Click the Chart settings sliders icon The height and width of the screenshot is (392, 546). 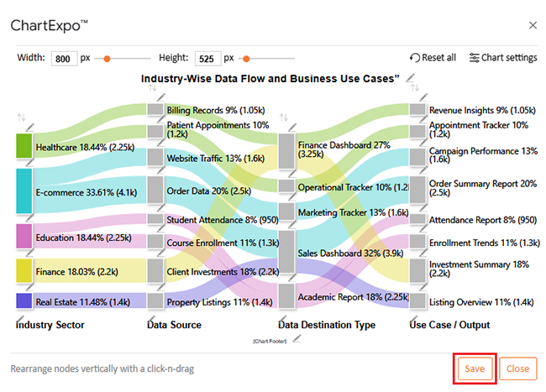475,58
